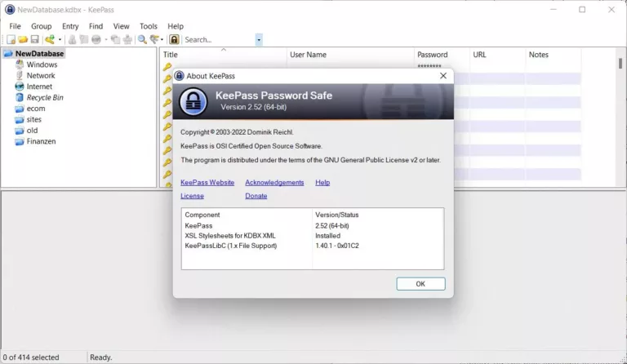Select the ecom group folder

[36, 109]
